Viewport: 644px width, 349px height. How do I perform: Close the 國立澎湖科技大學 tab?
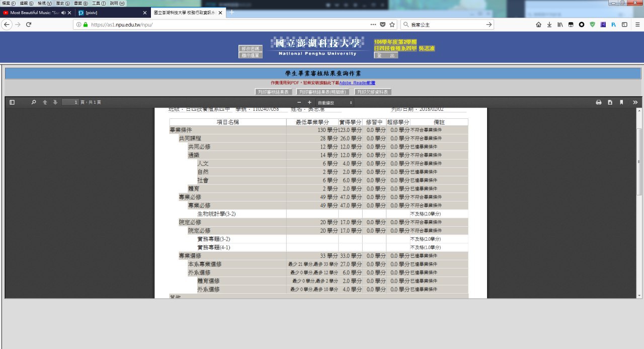220,13
